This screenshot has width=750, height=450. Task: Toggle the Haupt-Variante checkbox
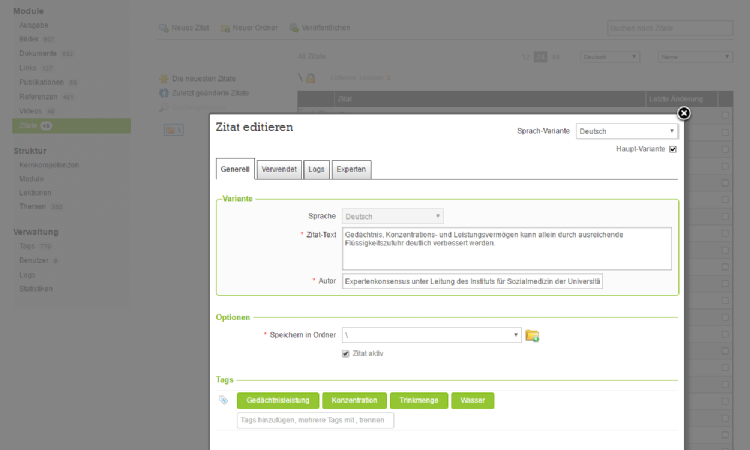673,149
